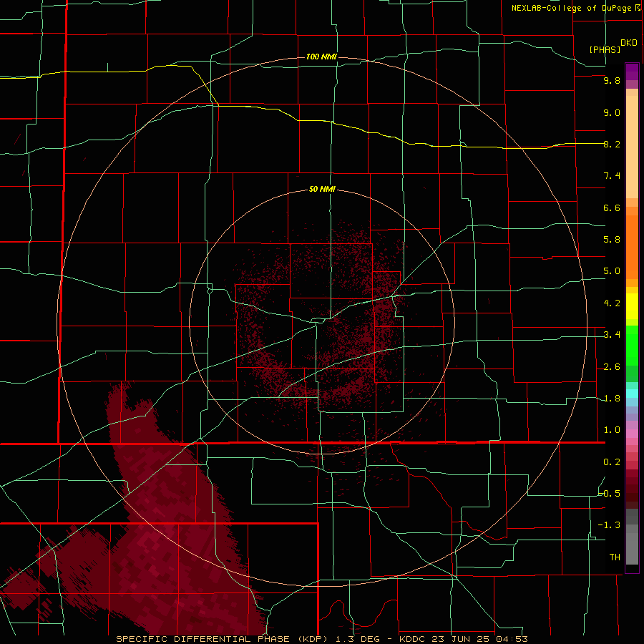
Task: Click the 50 NMI range ring label
Action: [x=322, y=189]
